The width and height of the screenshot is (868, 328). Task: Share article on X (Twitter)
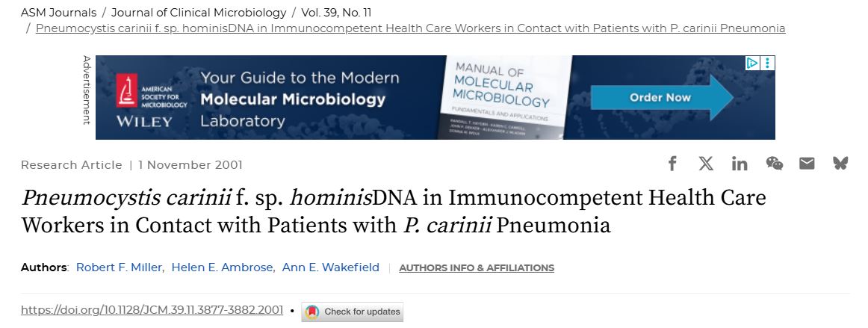tap(706, 164)
